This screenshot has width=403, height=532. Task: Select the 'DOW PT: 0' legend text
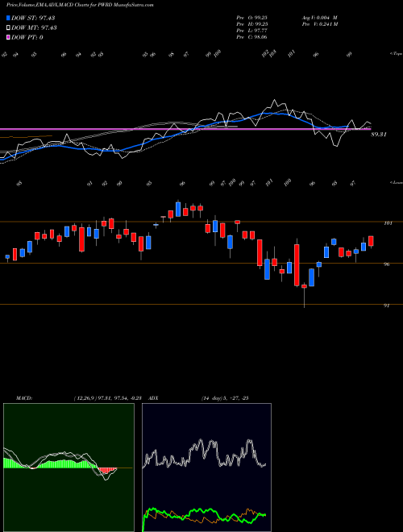[27, 37]
